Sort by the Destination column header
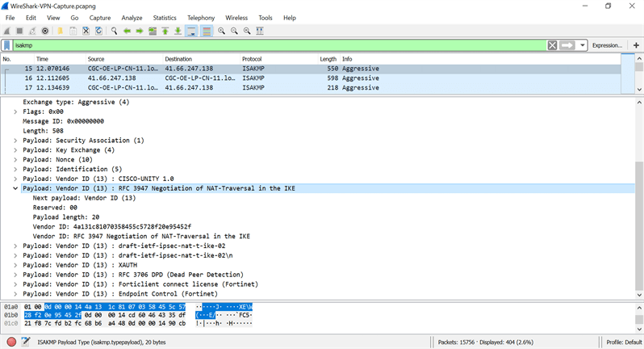 (201, 59)
